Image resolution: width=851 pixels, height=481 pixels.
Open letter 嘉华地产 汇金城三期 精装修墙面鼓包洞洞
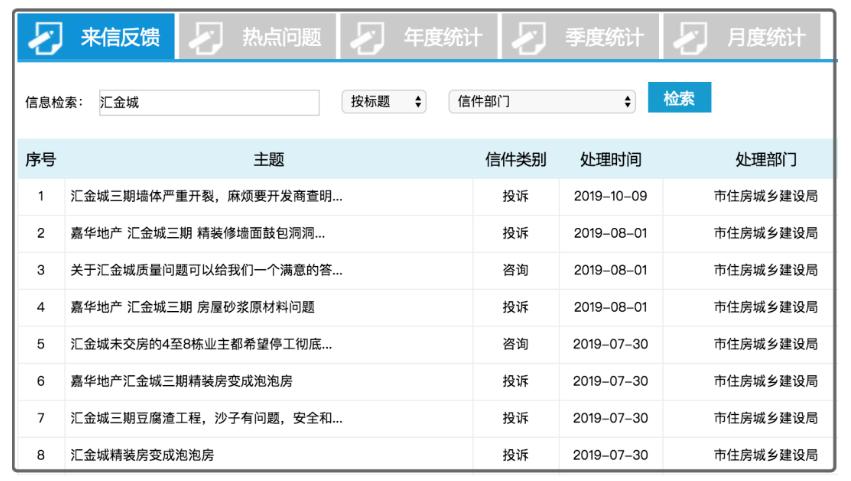(x=198, y=233)
